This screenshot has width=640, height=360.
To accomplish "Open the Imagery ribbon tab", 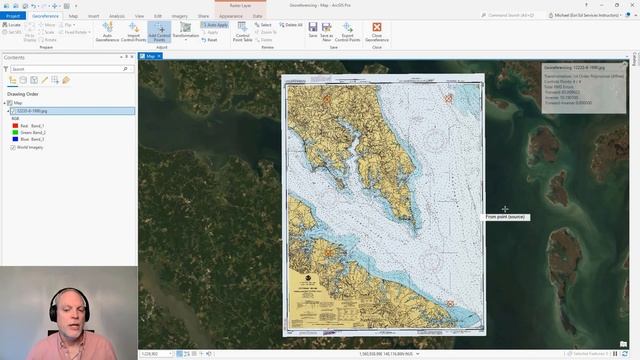I will (x=180, y=16).
